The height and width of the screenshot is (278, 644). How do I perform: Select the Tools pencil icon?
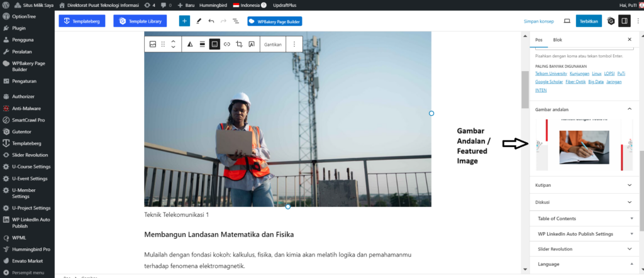pos(199,21)
